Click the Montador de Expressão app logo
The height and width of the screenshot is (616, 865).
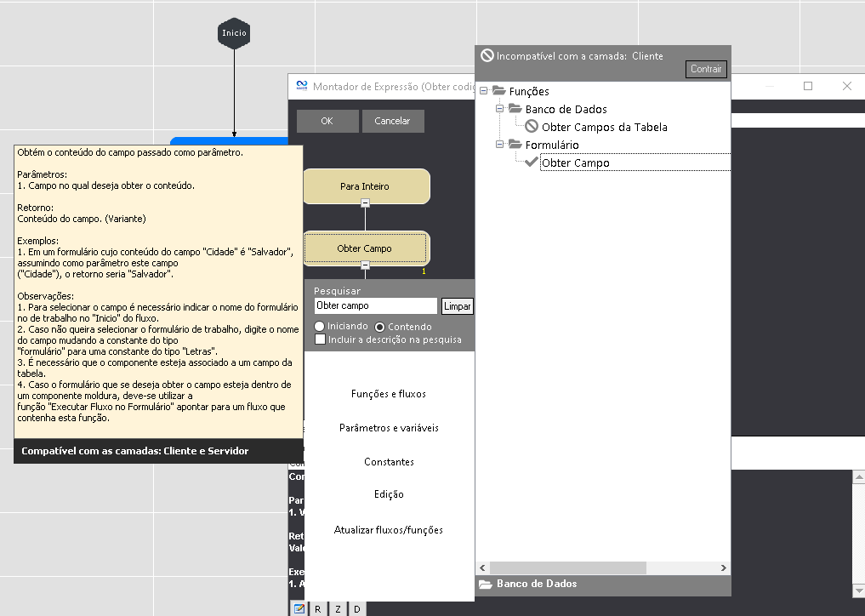pos(301,86)
